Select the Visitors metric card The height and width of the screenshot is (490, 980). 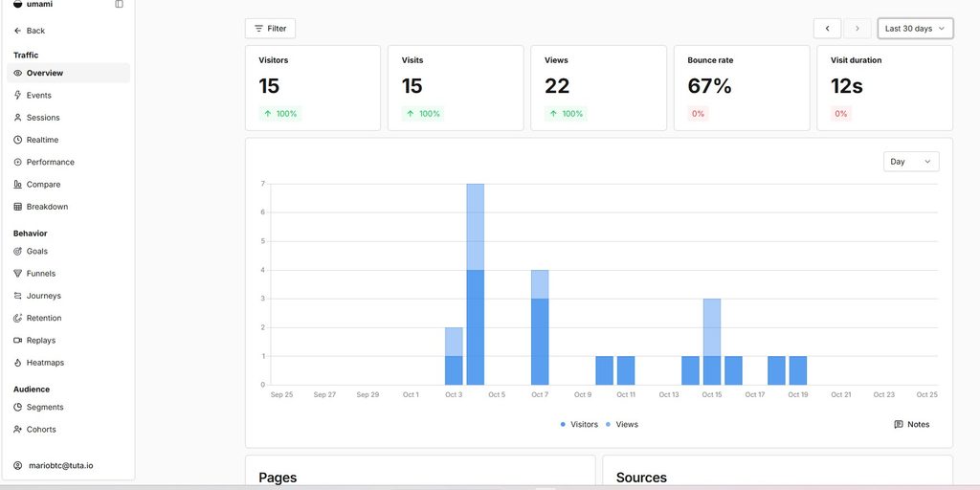pos(313,87)
